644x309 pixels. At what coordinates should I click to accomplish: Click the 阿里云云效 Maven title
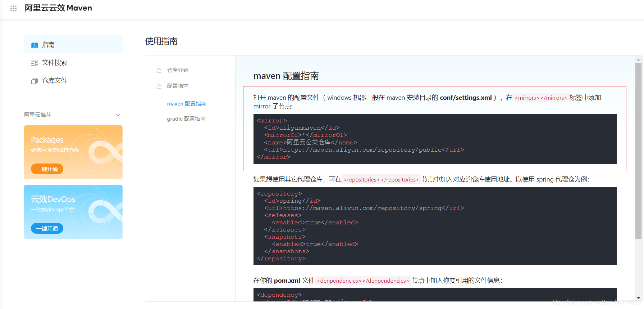(58, 8)
